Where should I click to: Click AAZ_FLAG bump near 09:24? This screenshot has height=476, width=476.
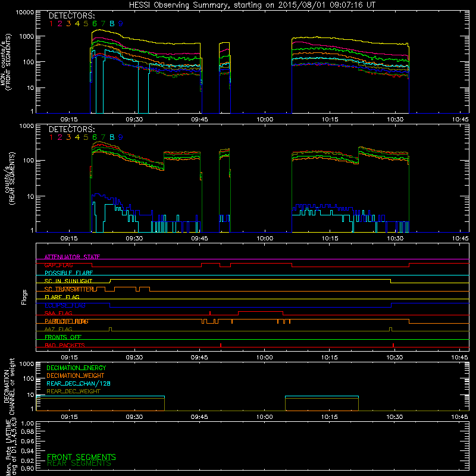pyautogui.click(x=110, y=330)
